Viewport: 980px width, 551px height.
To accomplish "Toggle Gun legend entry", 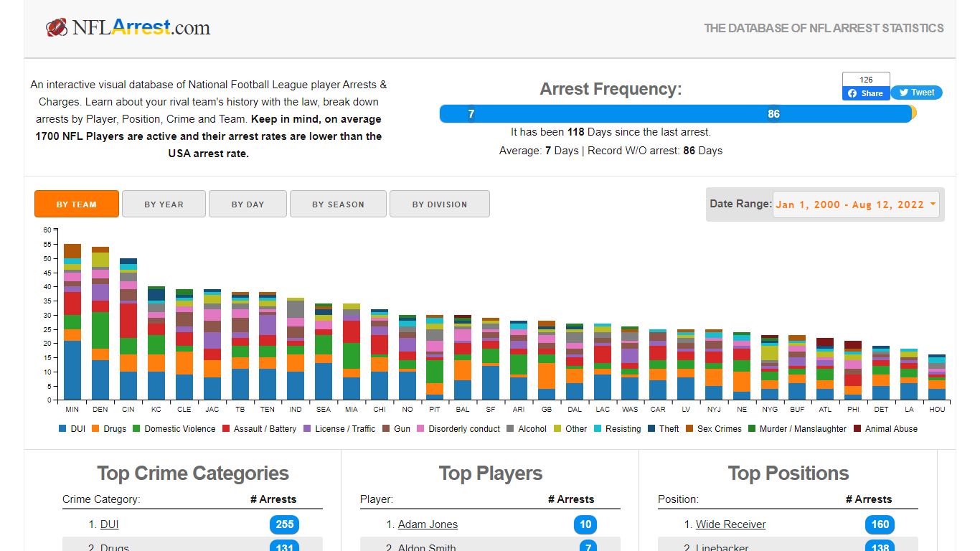I will pos(397,429).
